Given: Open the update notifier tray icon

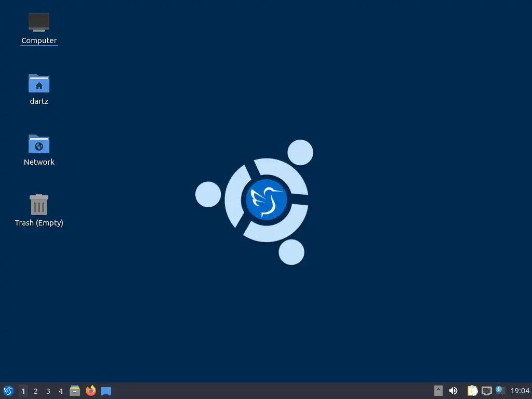Looking at the screenshot, I should (500, 391).
